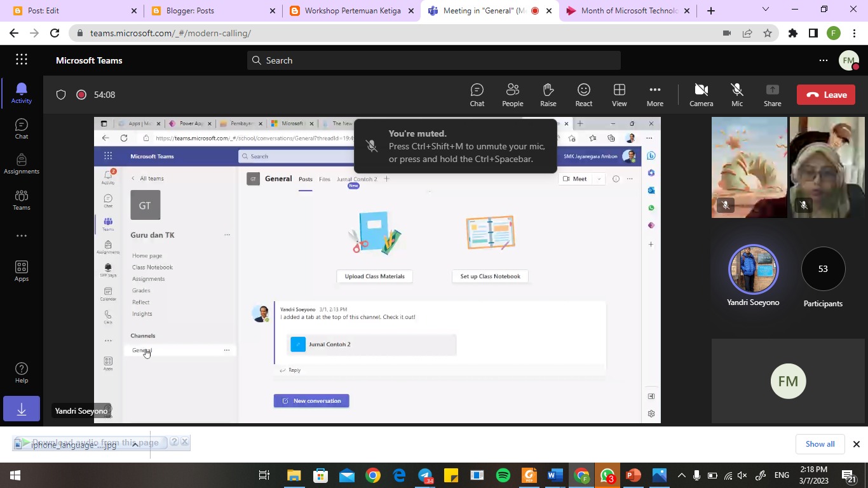Open Help in the Teams sidebar
The width and height of the screenshot is (868, 488).
[22, 373]
